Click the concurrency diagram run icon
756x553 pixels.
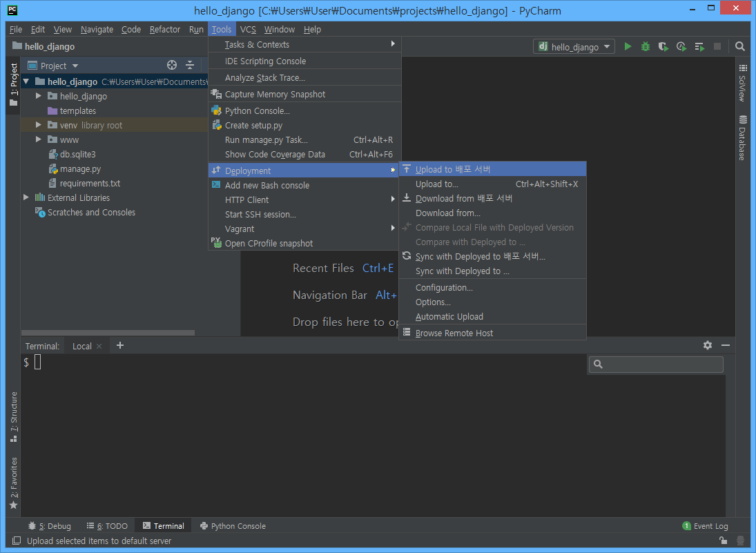tap(699, 46)
